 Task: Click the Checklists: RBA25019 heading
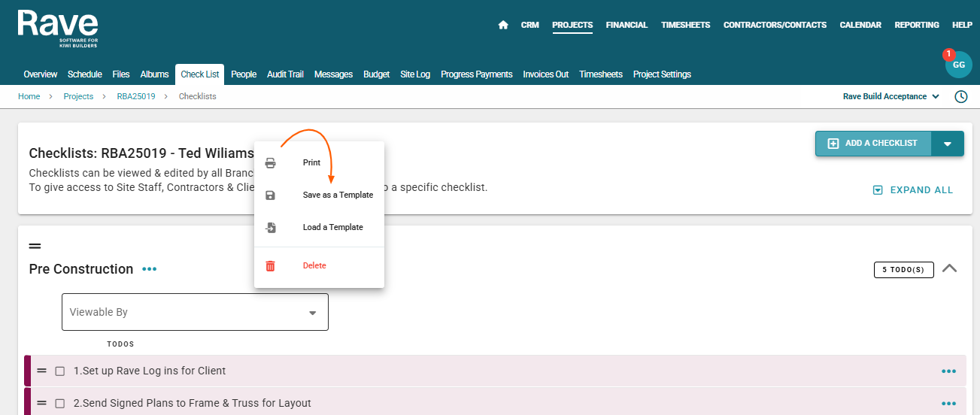point(141,153)
